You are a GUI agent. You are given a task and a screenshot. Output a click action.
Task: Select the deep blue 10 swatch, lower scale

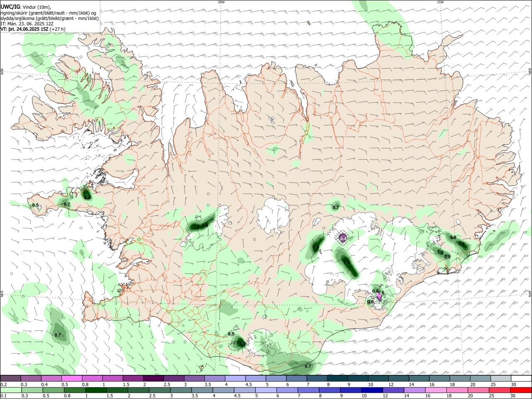point(372,390)
